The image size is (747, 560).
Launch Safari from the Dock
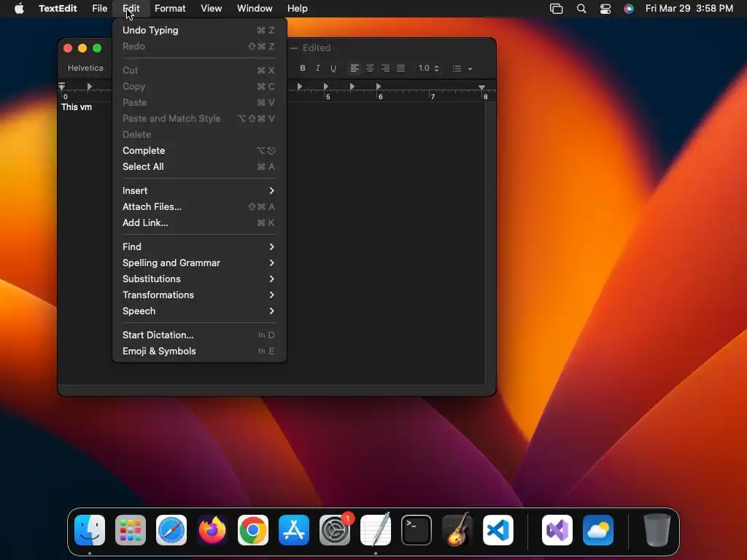click(x=171, y=530)
